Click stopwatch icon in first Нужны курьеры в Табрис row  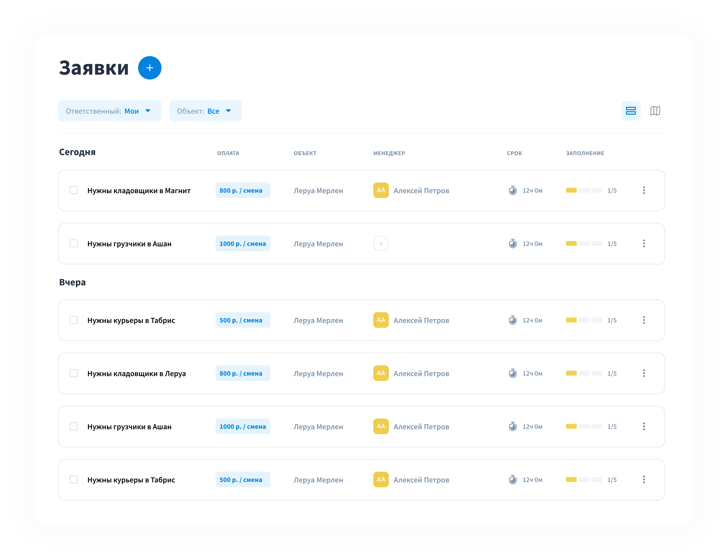tap(513, 320)
